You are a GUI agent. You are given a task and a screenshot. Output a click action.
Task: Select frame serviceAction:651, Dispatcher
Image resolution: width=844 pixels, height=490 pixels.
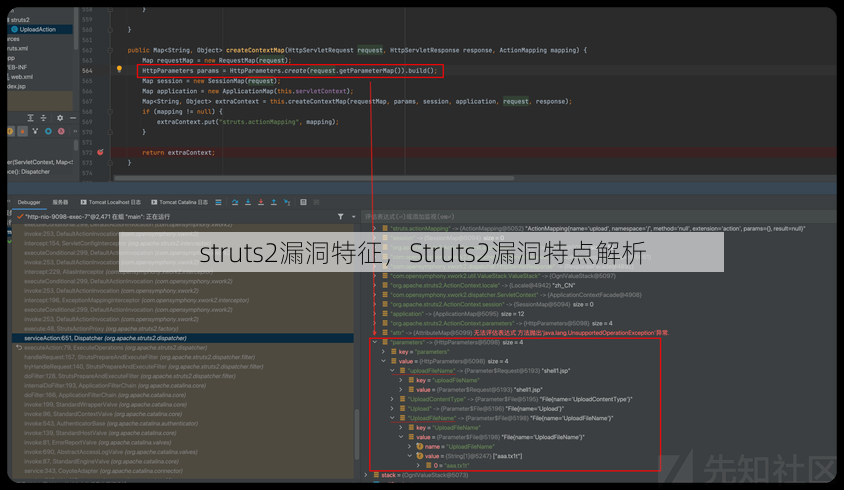(182, 338)
